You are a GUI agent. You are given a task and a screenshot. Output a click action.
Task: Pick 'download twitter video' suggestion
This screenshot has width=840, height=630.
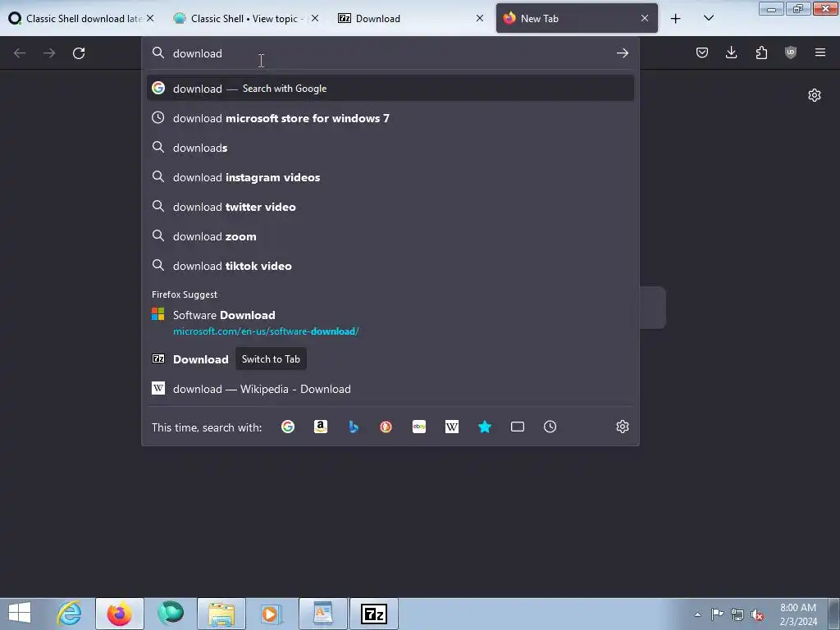(390, 206)
